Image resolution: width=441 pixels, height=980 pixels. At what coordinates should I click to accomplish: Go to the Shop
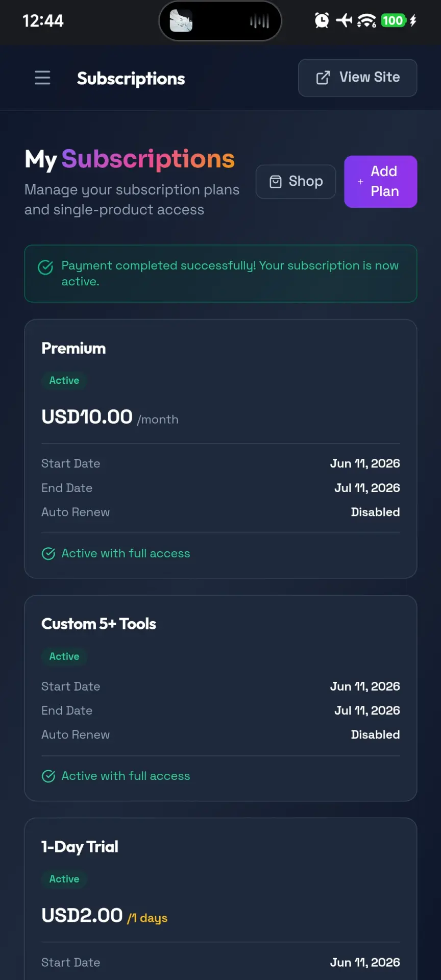(296, 182)
